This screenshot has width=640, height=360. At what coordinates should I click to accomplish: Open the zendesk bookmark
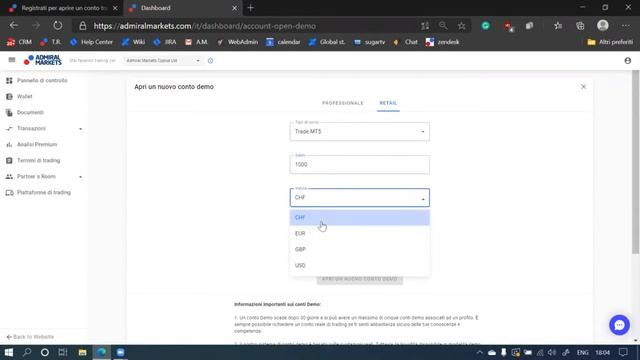pyautogui.click(x=442, y=42)
